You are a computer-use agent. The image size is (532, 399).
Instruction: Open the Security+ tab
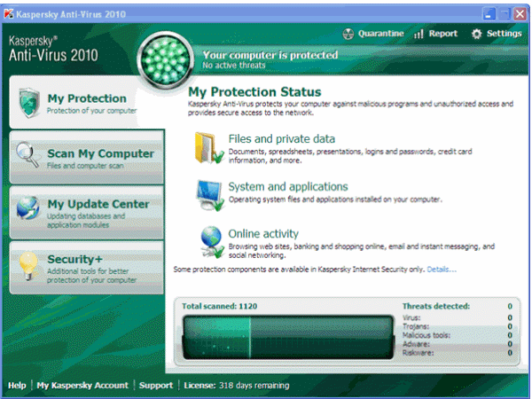[x=87, y=268]
